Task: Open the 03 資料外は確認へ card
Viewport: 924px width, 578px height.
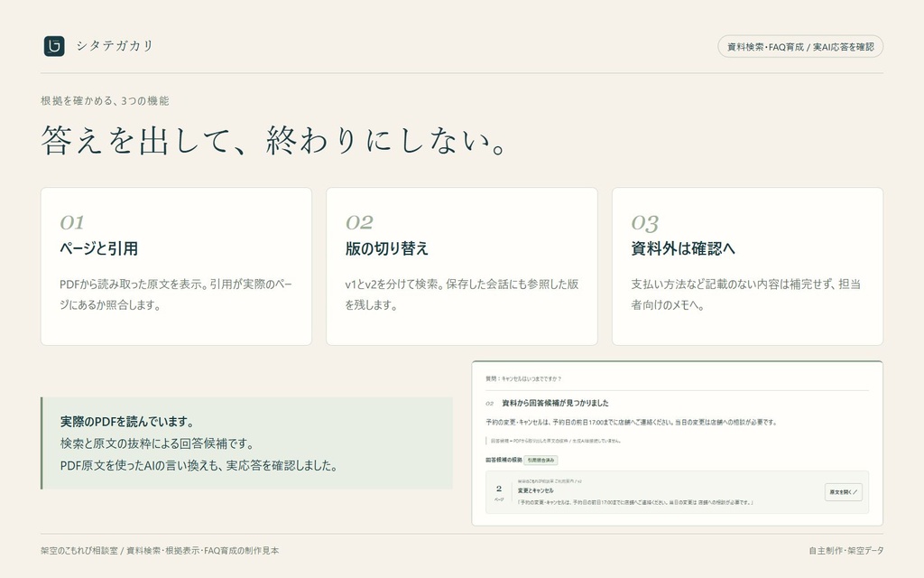Action: click(x=747, y=266)
